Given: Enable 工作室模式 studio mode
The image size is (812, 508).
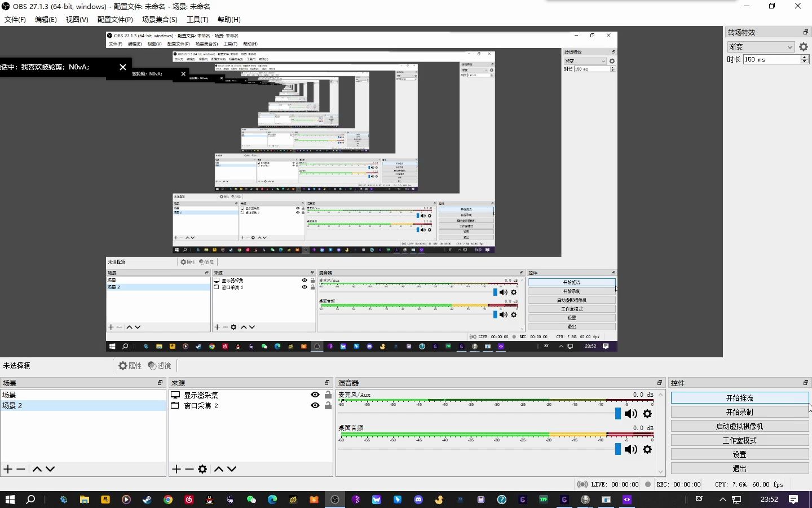Looking at the screenshot, I should click(740, 440).
